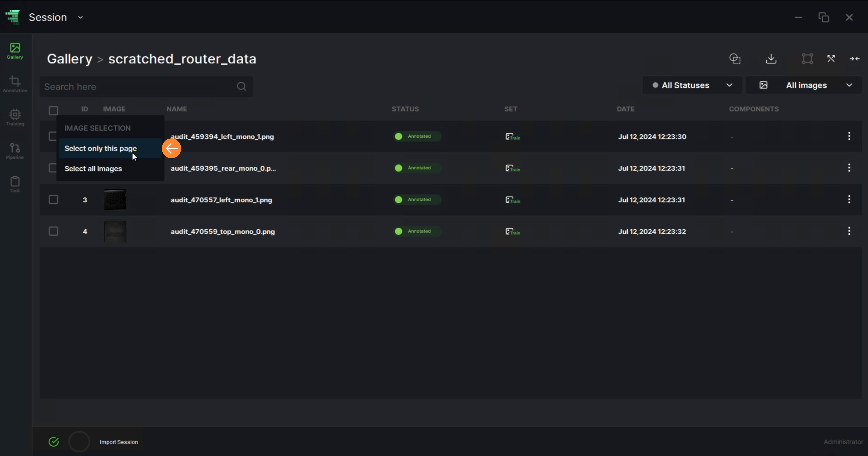This screenshot has height=456, width=868.
Task: Click date Jul 12,2024 12:23:30
Action: 652,137
